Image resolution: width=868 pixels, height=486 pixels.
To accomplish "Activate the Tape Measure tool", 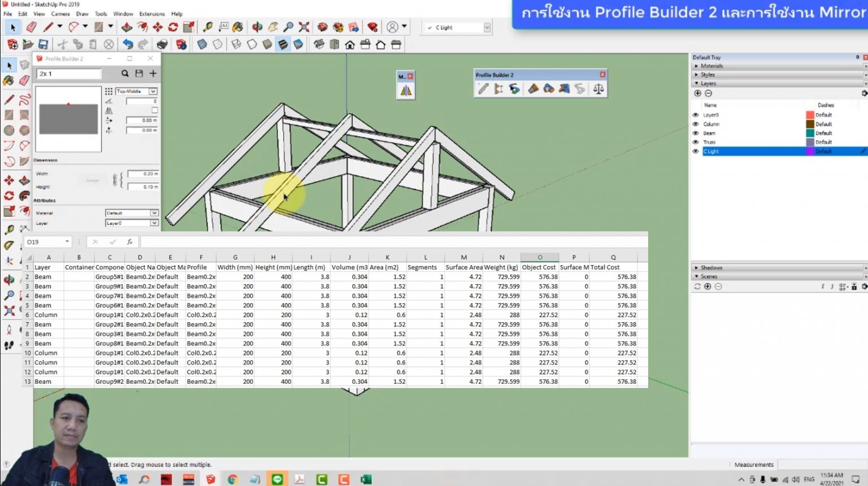I will [208, 27].
